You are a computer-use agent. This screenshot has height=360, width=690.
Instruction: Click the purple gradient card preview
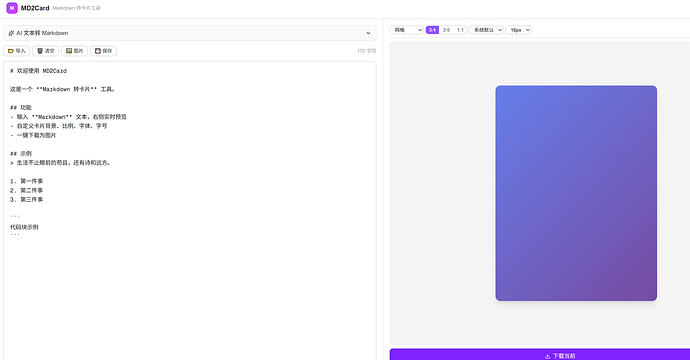(x=576, y=193)
